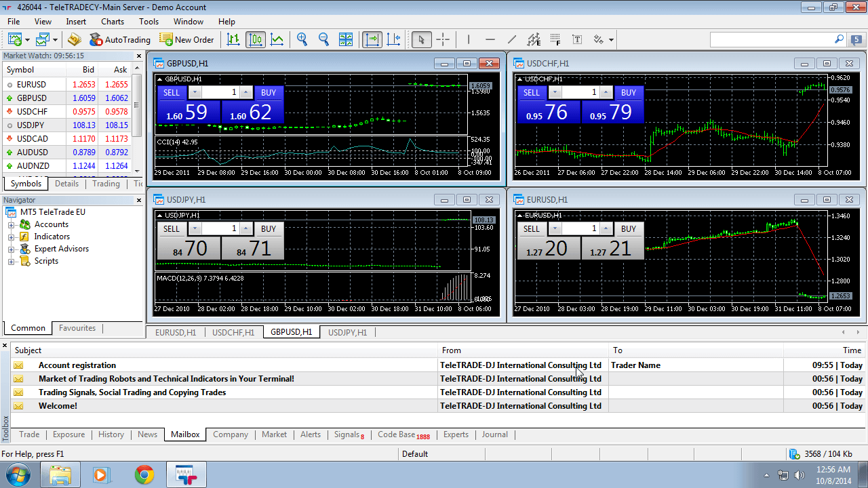Expand the Expert Advisors tree node
This screenshot has height=488, width=868.
(11, 249)
